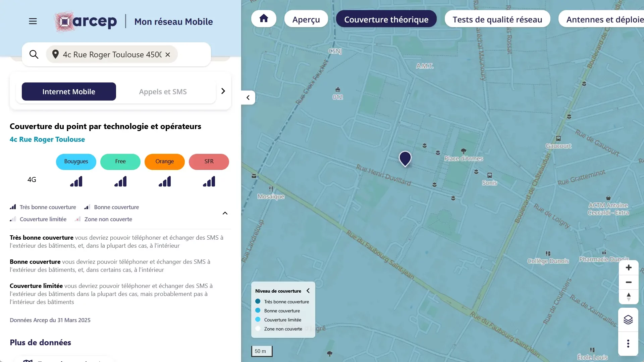Viewport: 644px width, 362px height.
Task: Click the 'Couverture limitée' legend signal icon
Action: 13,219
